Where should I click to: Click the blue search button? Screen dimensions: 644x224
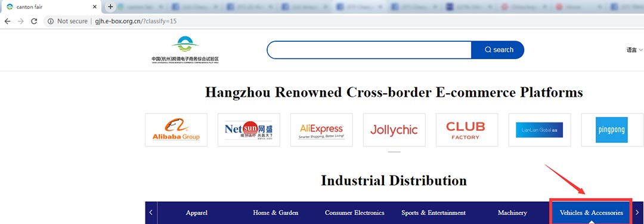tap(498, 50)
